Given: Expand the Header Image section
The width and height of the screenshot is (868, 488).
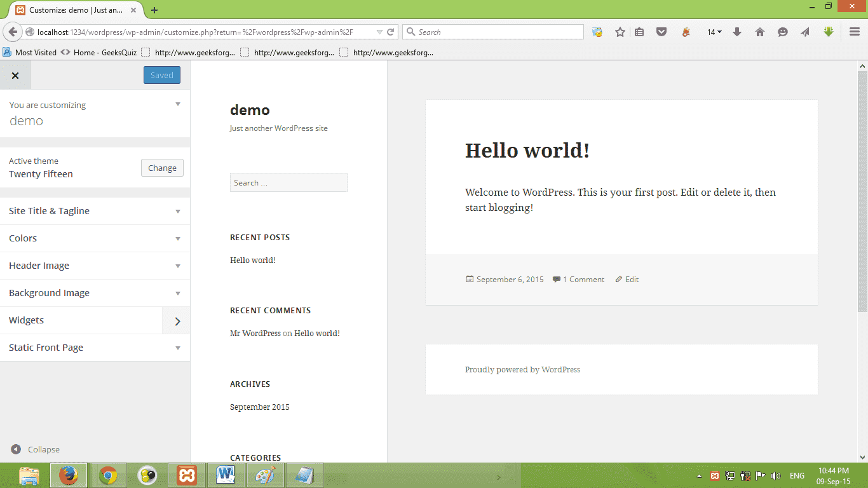Looking at the screenshot, I should 95,266.
